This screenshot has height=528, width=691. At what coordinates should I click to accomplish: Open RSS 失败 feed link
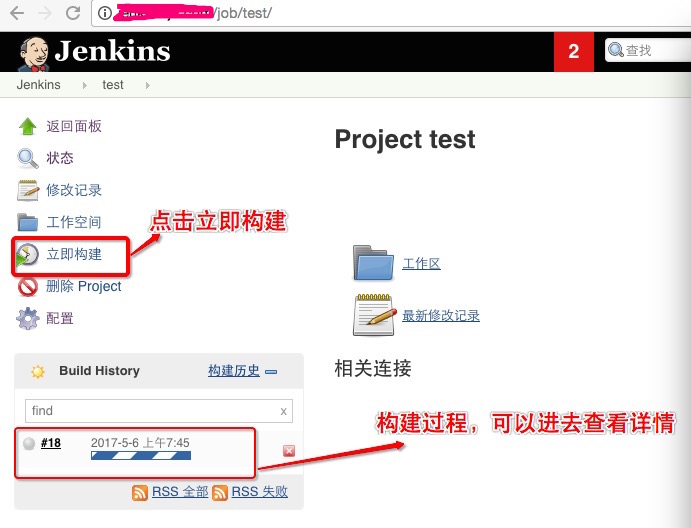pyautogui.click(x=260, y=491)
